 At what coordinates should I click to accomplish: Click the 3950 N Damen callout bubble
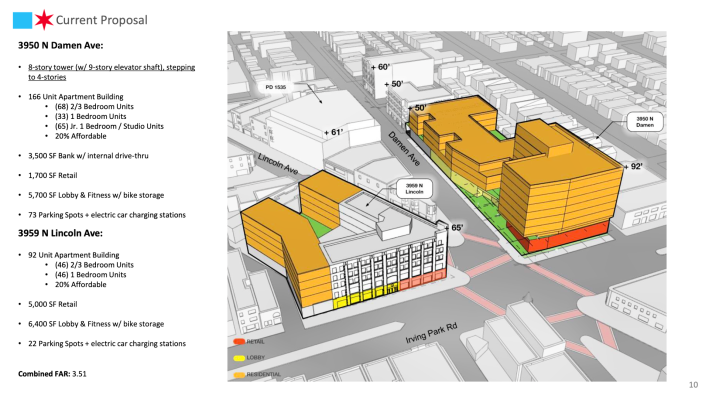(x=645, y=122)
